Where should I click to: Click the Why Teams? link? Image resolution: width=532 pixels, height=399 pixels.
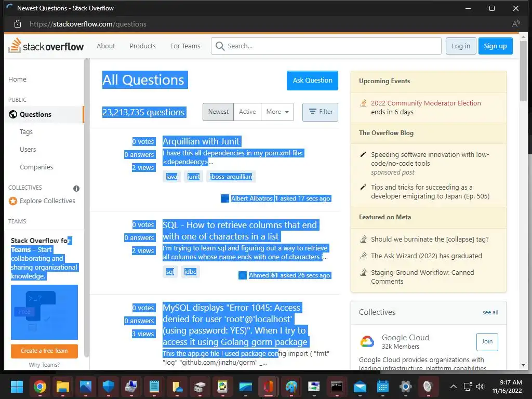[44, 365]
